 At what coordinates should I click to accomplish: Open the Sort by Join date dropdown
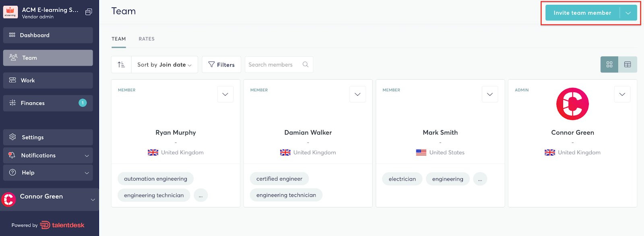tap(164, 65)
